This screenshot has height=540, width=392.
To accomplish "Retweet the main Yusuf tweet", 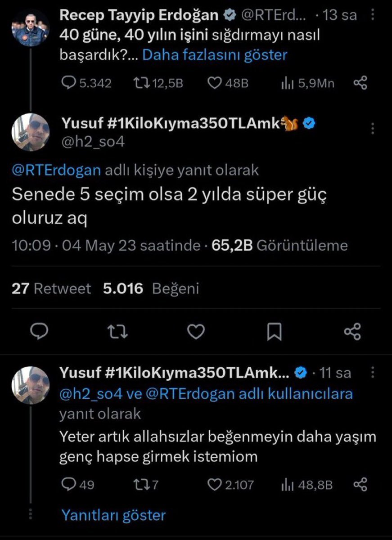I will (118, 332).
